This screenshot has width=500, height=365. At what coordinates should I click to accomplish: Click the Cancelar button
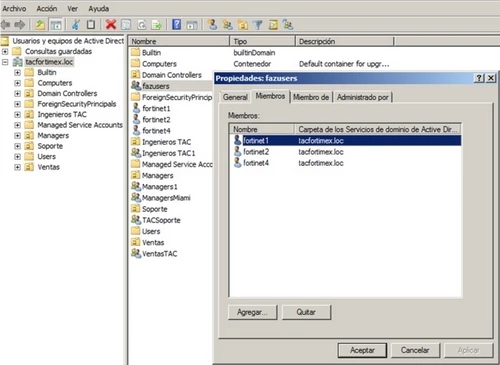pyautogui.click(x=415, y=350)
